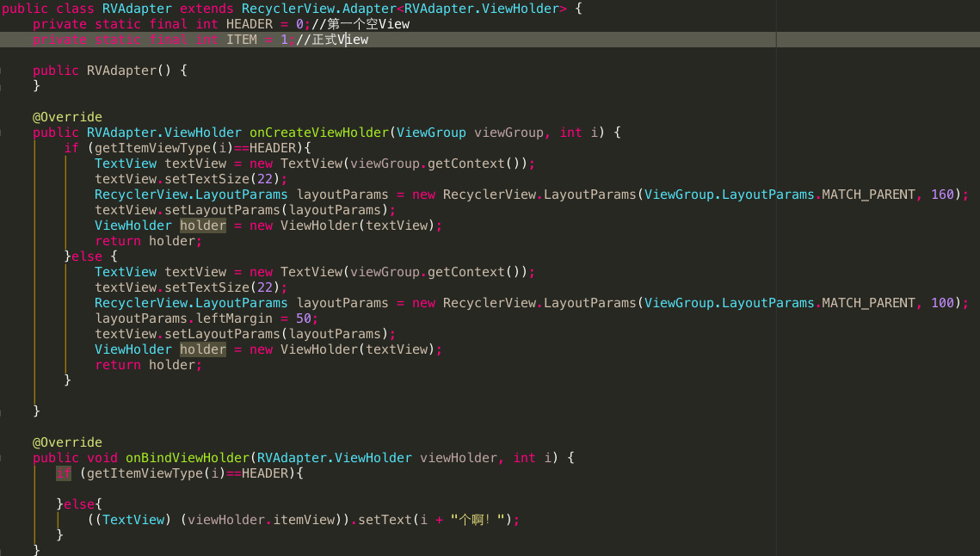
Task: Click the height value 160
Action: click(x=942, y=195)
